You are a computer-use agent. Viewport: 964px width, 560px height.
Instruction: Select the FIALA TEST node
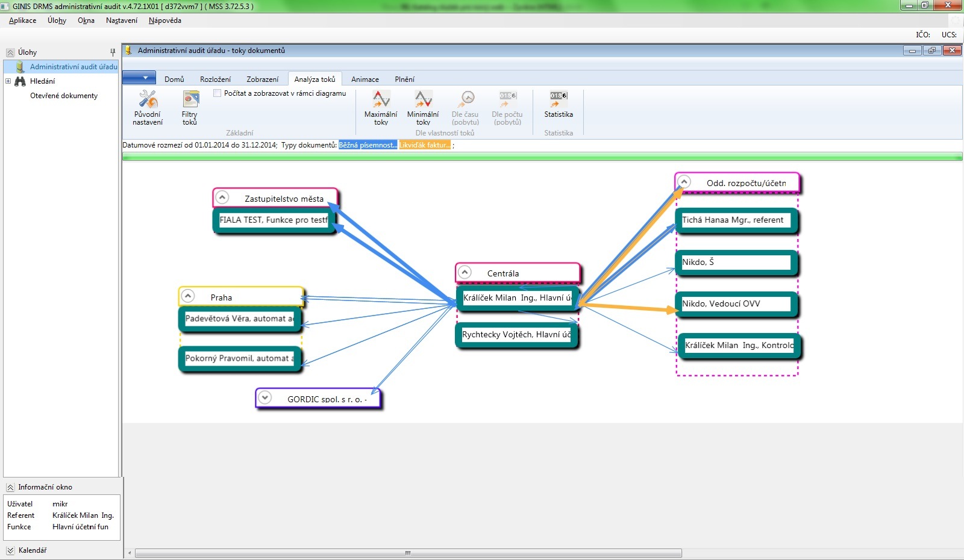274,220
